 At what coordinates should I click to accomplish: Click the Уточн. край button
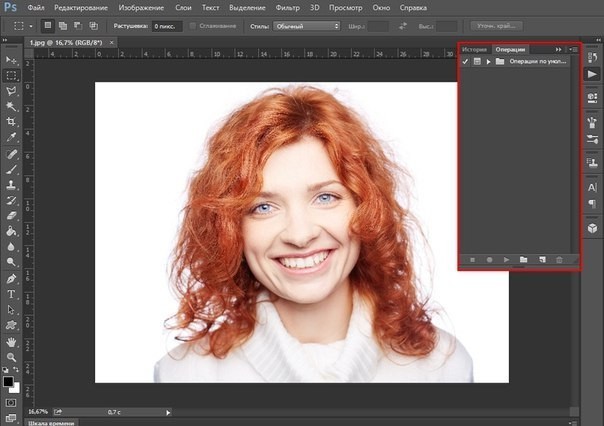(x=496, y=26)
